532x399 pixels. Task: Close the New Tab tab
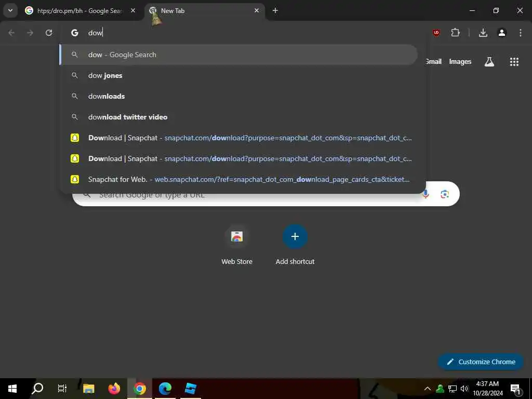tap(257, 10)
